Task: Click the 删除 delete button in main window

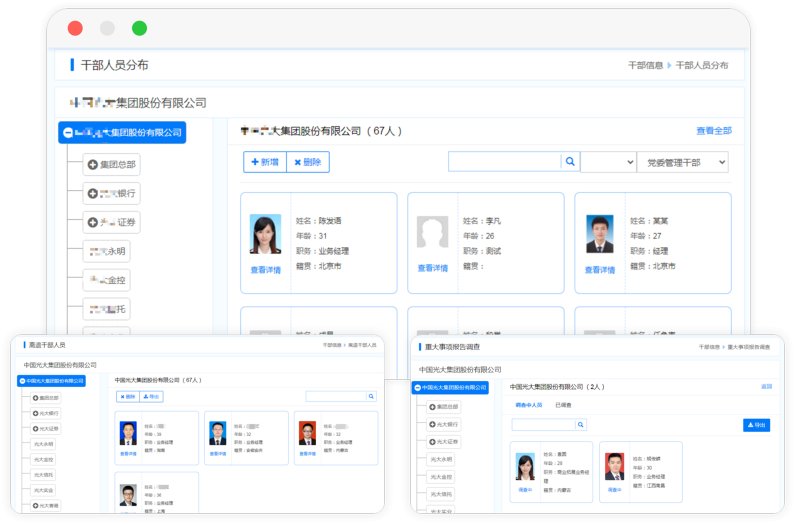Action: click(308, 162)
